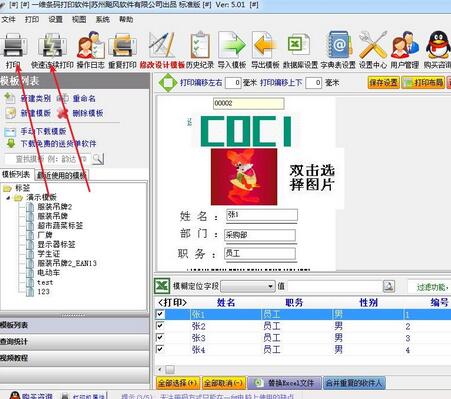Click the 全部选择(+) button
Image resolution: width=451 pixels, height=399 pixels.
coord(177,383)
